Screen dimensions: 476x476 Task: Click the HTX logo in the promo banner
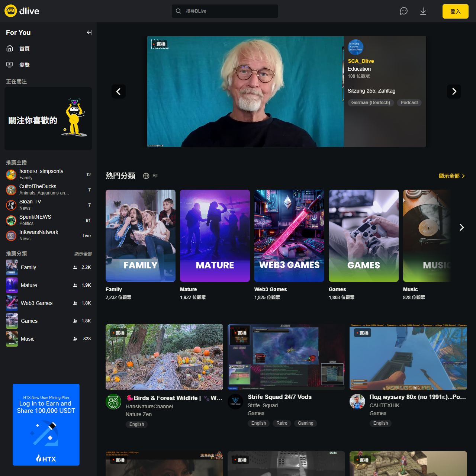(46, 459)
